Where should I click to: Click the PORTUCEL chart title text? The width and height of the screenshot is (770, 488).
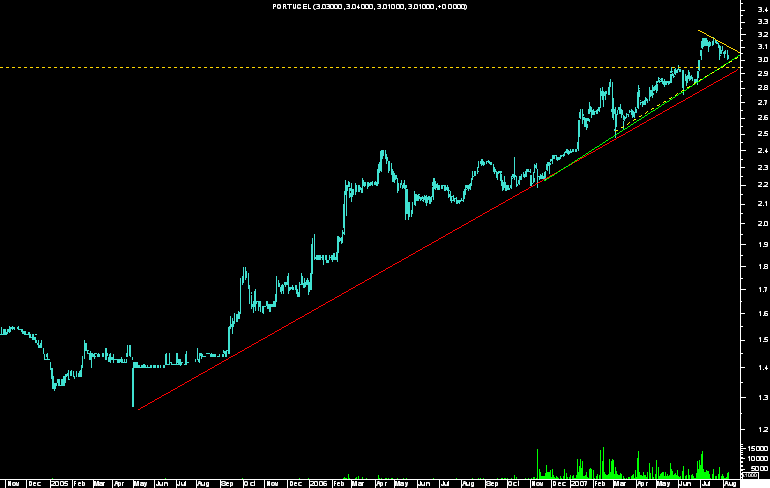[370, 6]
